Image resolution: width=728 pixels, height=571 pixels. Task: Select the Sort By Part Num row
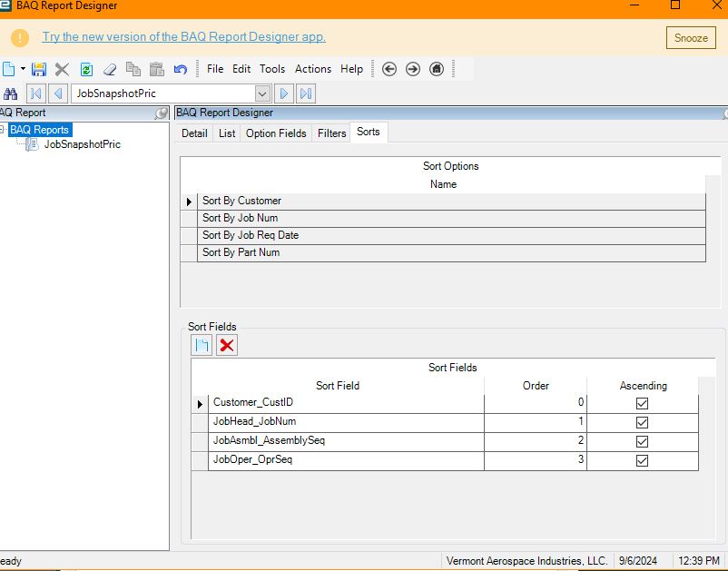coord(451,252)
